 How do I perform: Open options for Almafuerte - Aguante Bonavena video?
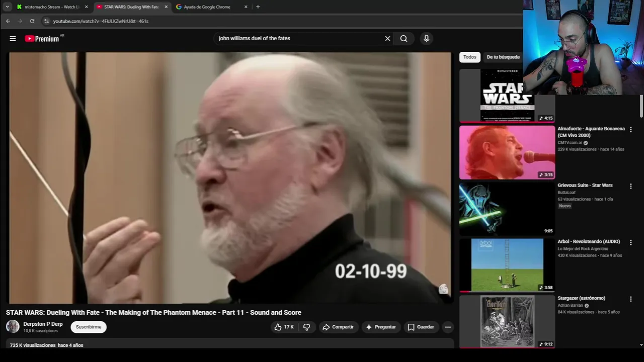tap(630, 130)
